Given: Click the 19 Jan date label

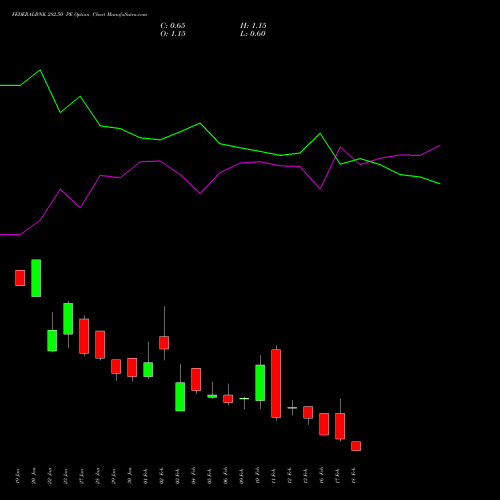Looking at the screenshot, I should click(18, 476).
